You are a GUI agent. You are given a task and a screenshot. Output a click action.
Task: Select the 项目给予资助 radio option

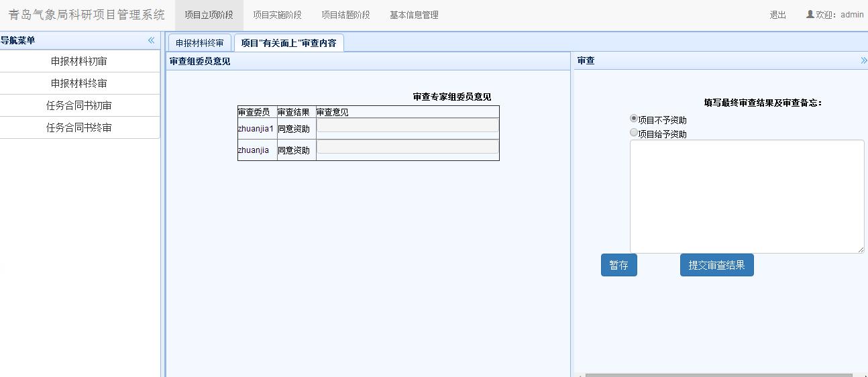point(634,133)
